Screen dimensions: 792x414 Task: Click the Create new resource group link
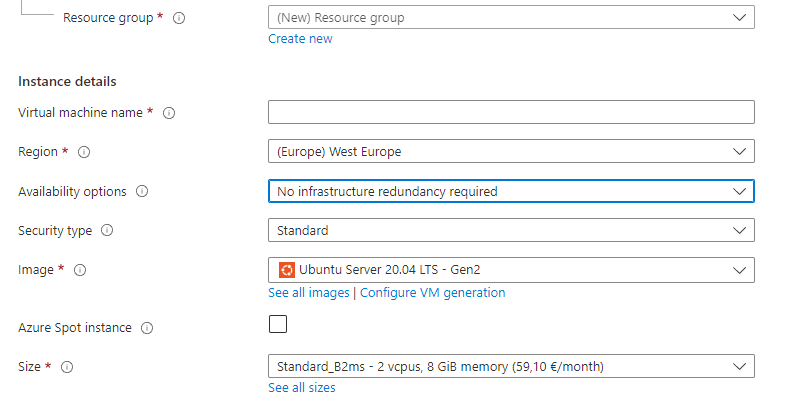[x=300, y=39]
